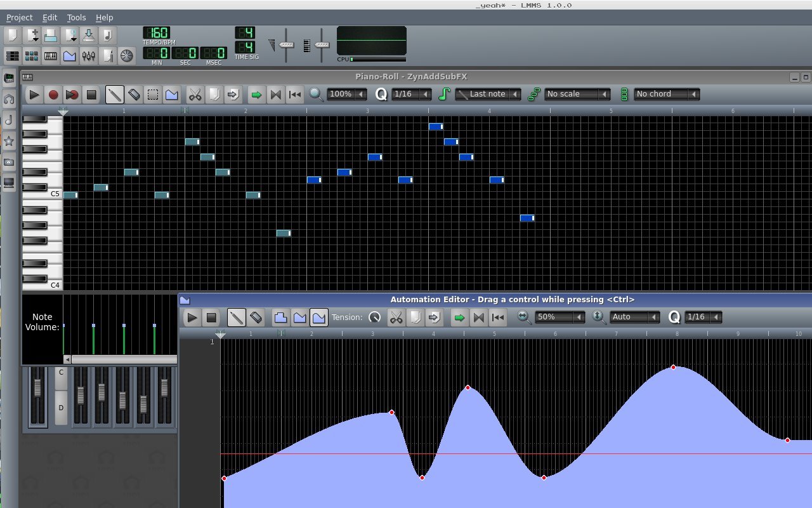This screenshot has width=812, height=508.
Task: Open the Tools menu
Action: tap(75, 17)
